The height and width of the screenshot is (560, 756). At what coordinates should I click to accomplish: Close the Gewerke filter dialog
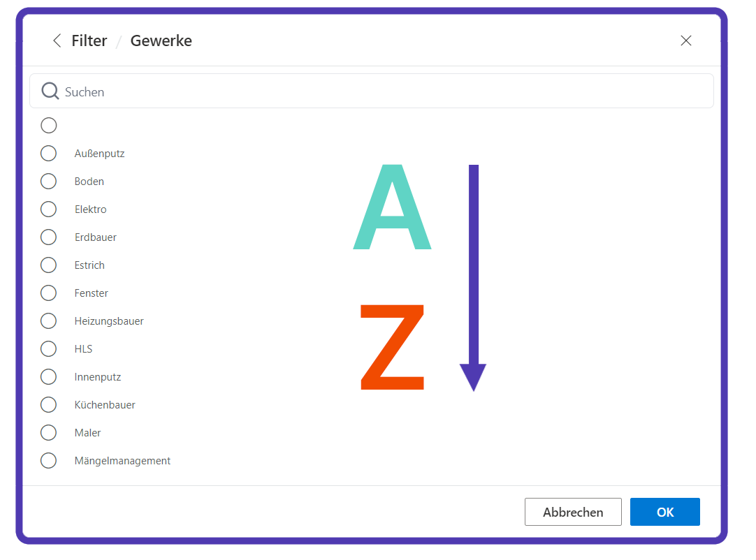pyautogui.click(x=685, y=41)
